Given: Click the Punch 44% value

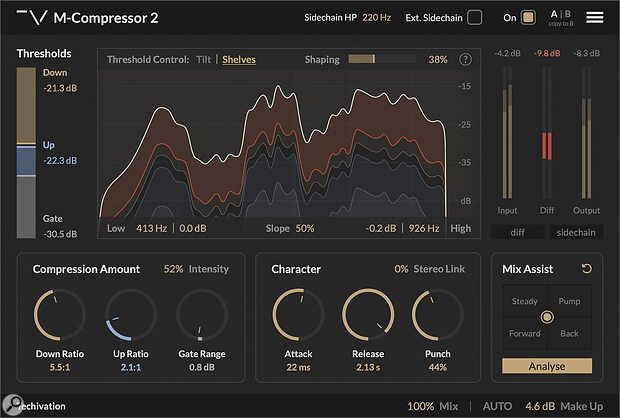Looking at the screenshot, I should tap(438, 367).
